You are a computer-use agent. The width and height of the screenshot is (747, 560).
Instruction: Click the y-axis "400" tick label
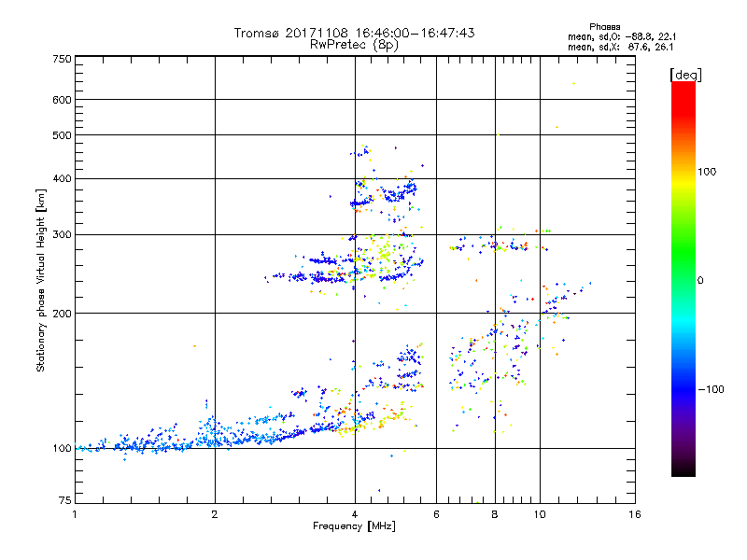62,179
